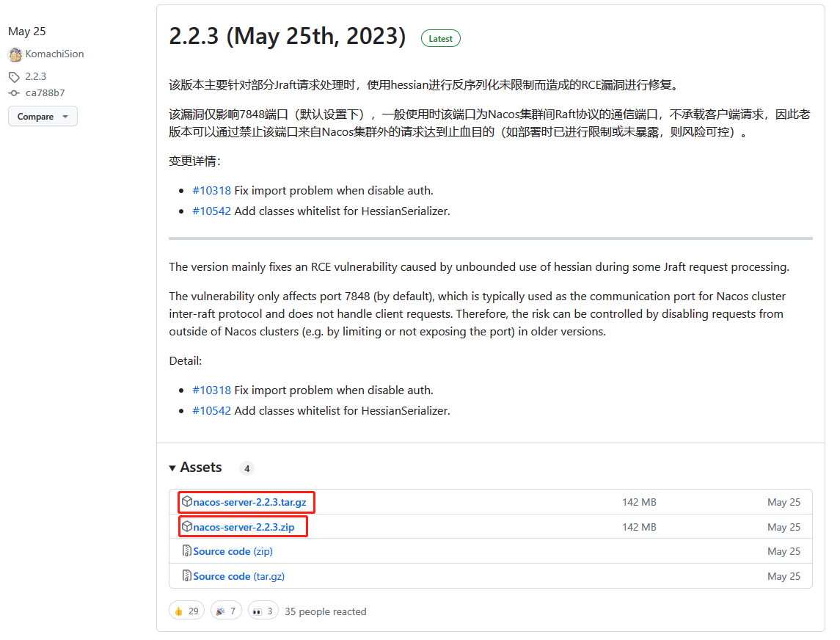React with the eyes emoji (3)

tap(263, 611)
